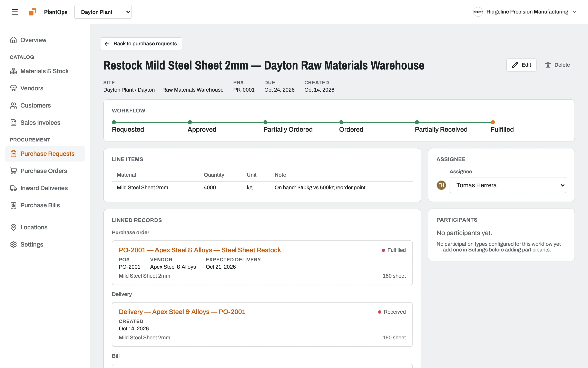Click the Oct 21, 2026 expected delivery
This screenshot has width=588, height=368.
pyautogui.click(x=221, y=267)
